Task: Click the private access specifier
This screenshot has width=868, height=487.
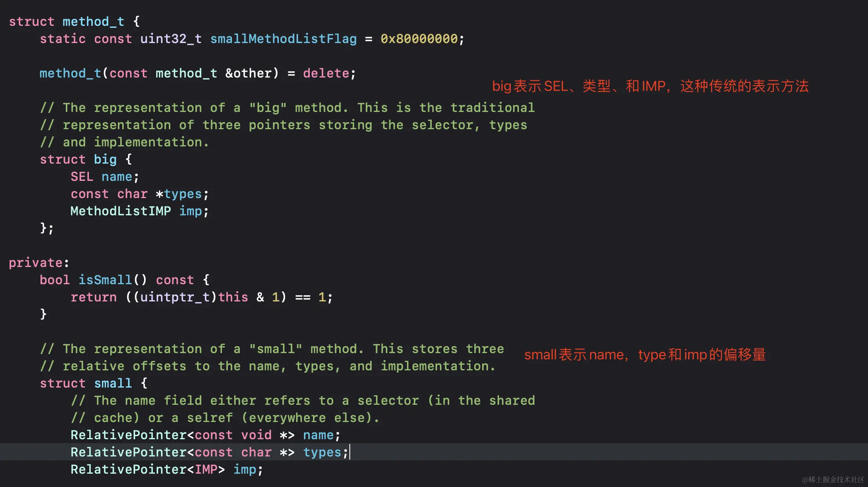Action: 36,263
